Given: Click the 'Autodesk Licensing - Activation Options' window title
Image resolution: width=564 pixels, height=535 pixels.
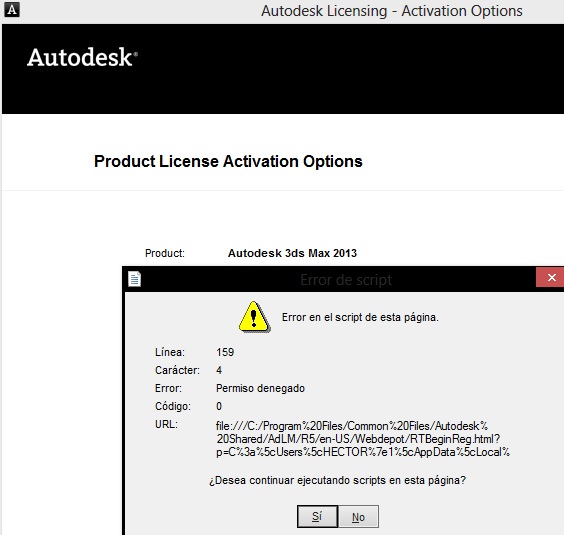Looking at the screenshot, I should click(x=392, y=11).
